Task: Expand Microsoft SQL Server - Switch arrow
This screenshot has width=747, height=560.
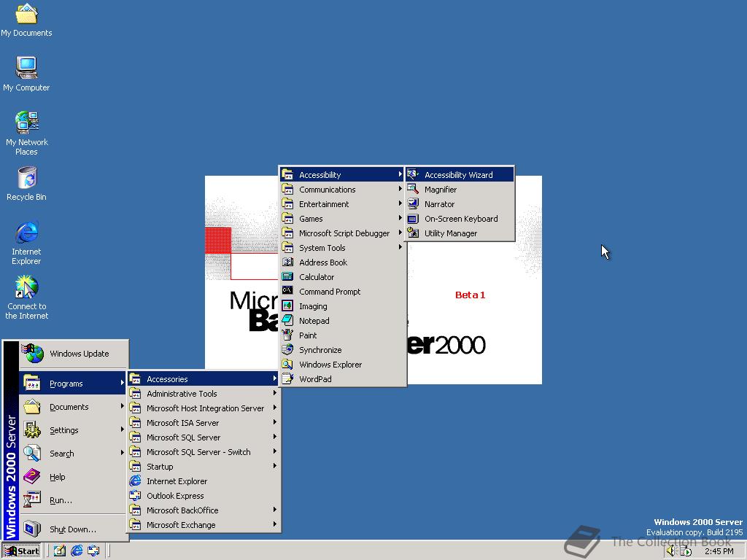Action: coord(275,451)
